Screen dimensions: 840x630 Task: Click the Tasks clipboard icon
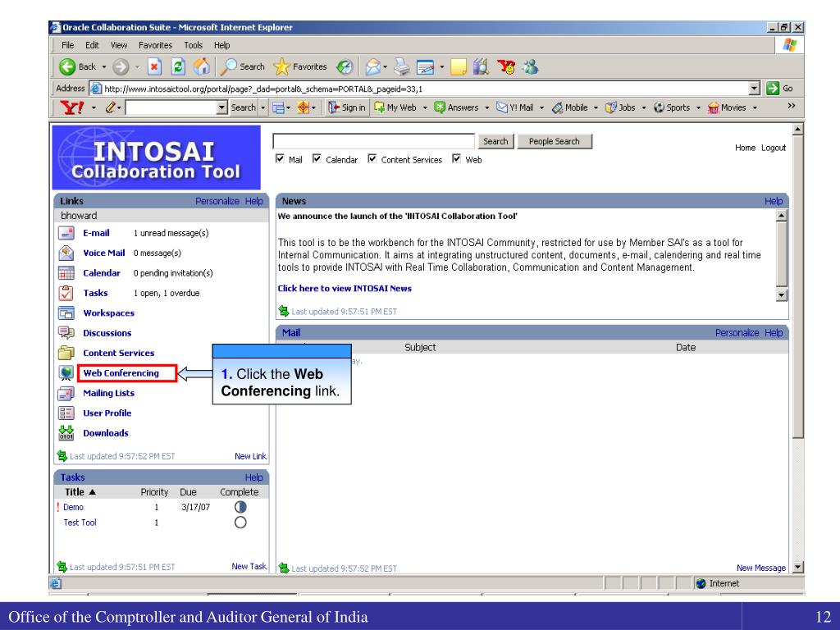pyautogui.click(x=66, y=293)
